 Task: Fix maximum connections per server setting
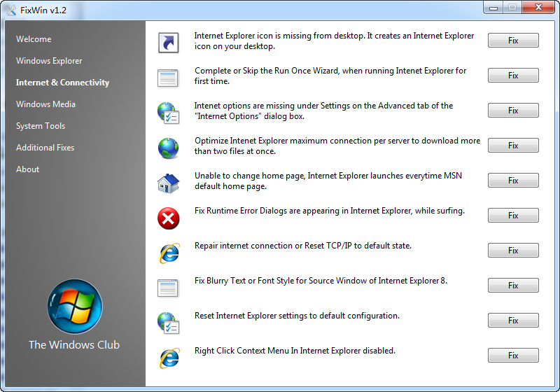click(513, 146)
